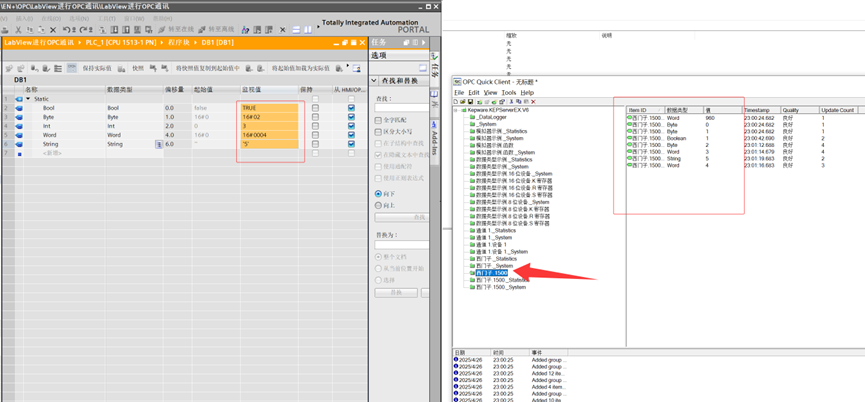Image resolution: width=865 pixels, height=402 pixels.
Task: Click red delete X icon in OPC Quick Client
Action: [x=533, y=101]
